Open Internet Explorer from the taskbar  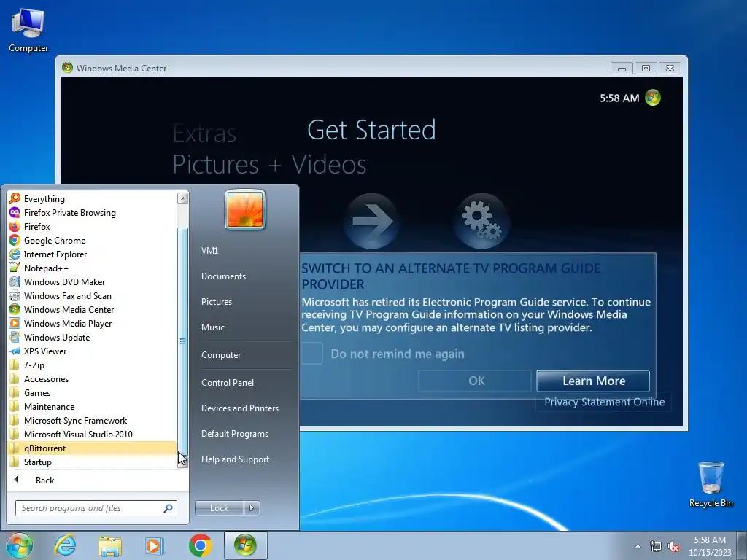pyautogui.click(x=65, y=545)
